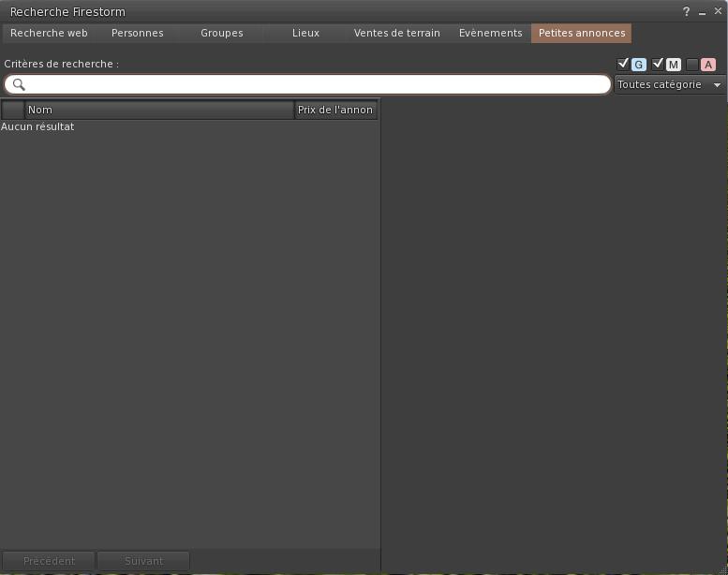This screenshot has height=575, width=728.
Task: Sort results by Nom column header
Action: pyautogui.click(x=159, y=110)
